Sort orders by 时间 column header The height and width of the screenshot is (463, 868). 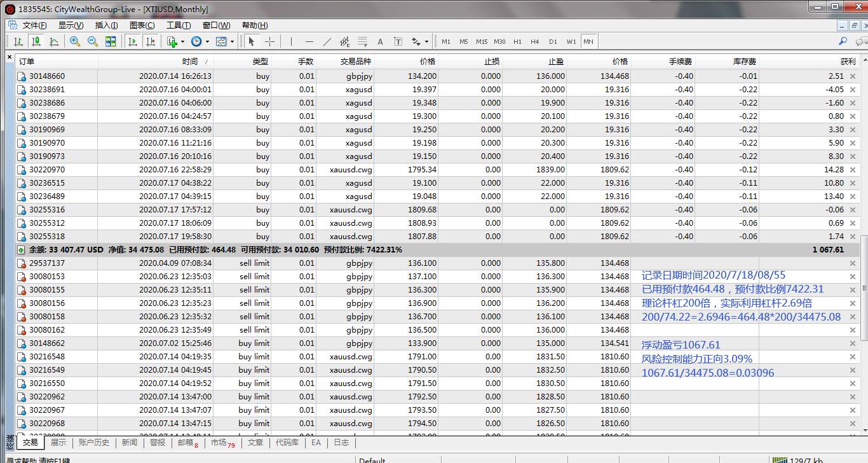[156, 62]
